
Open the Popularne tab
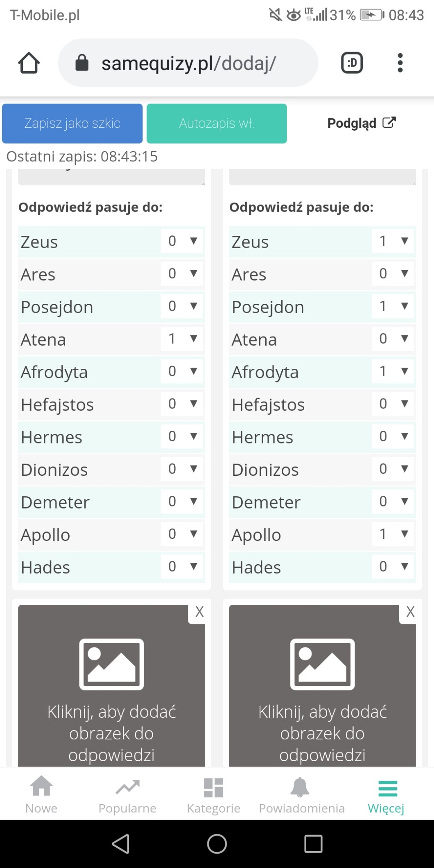pos(127,794)
